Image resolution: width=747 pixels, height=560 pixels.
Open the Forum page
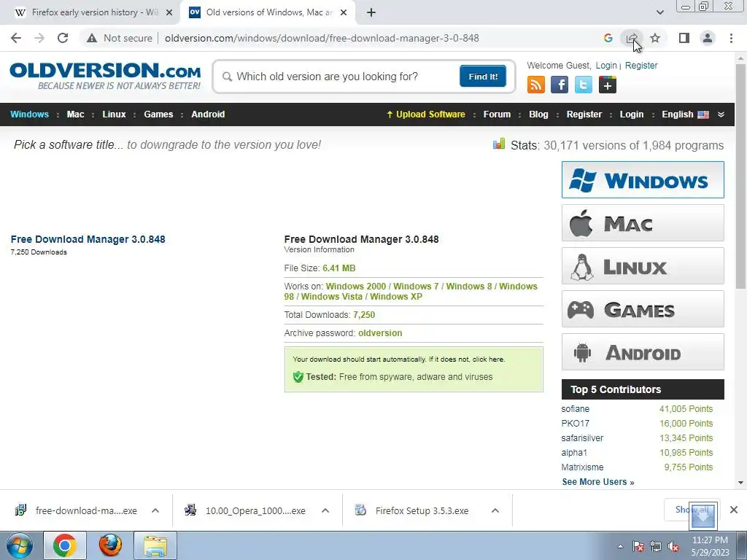point(497,114)
